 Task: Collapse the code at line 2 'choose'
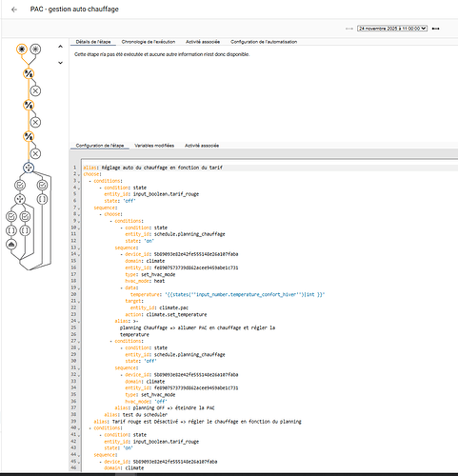[x=79, y=174]
